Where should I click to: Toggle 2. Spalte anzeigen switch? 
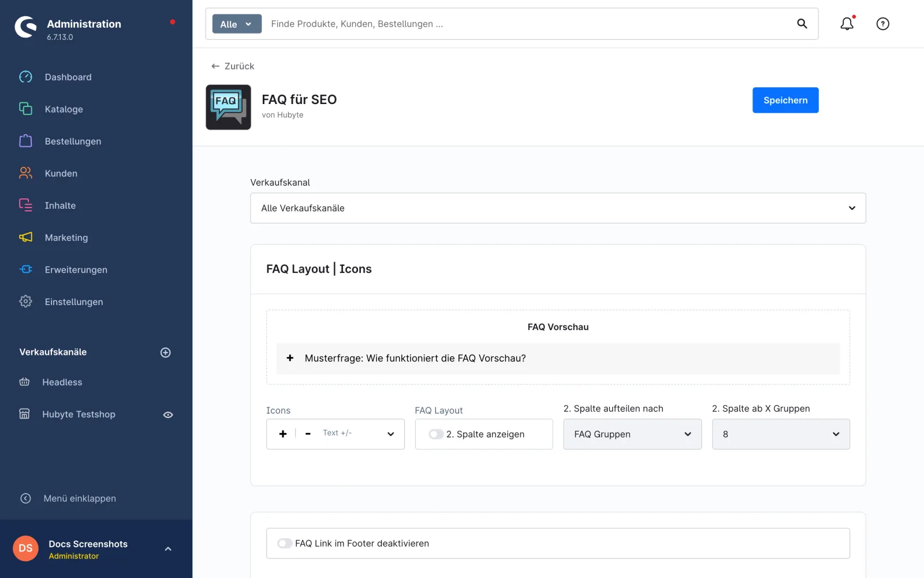(x=436, y=434)
